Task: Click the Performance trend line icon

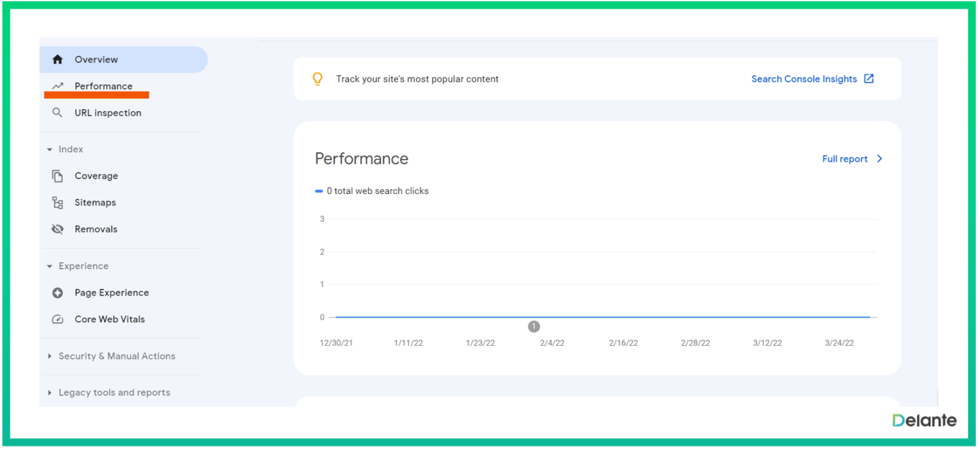Action: click(57, 86)
